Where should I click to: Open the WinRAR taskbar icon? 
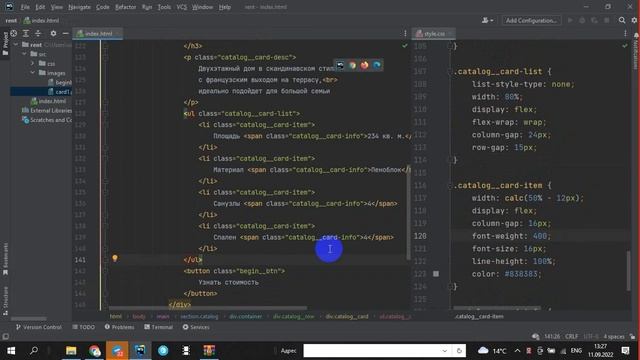(x=209, y=351)
